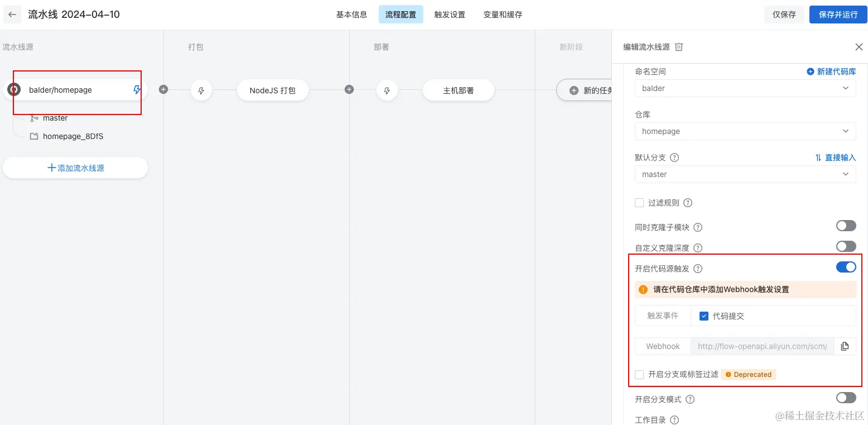
Task: Show help for 开启代码源触发
Action: [x=698, y=269]
